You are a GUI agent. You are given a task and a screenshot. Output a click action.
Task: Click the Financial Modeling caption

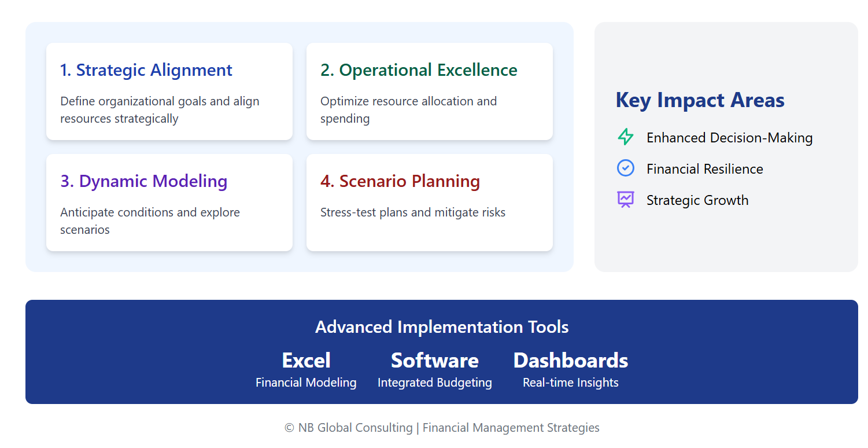coord(306,383)
